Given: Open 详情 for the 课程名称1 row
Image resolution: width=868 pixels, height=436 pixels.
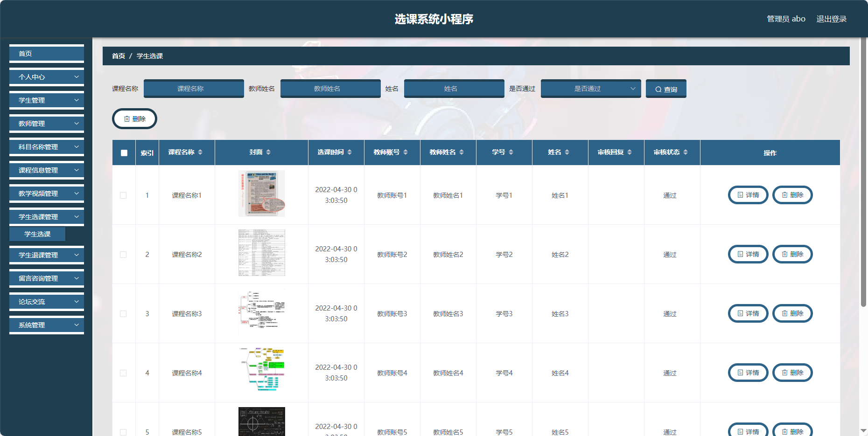Looking at the screenshot, I should [748, 195].
